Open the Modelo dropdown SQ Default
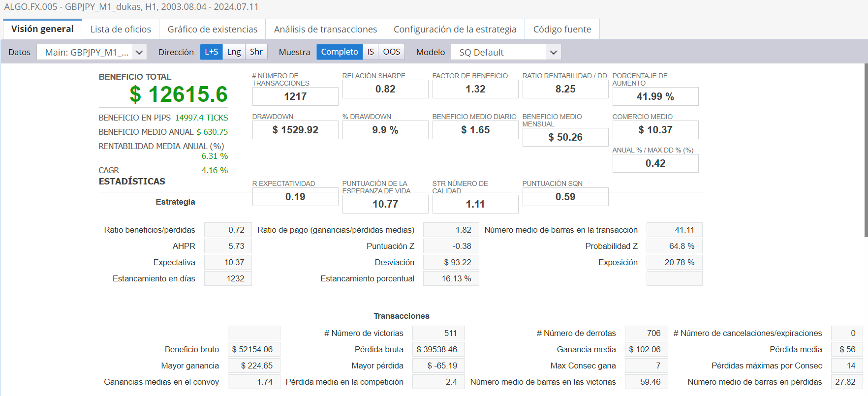Image resolution: width=868 pixels, height=396 pixels. pos(505,52)
